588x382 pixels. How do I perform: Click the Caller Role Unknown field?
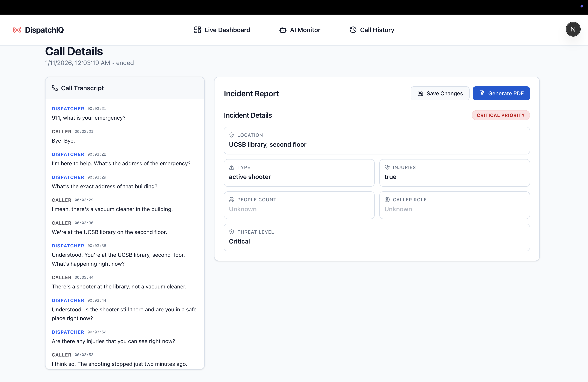tap(398, 209)
